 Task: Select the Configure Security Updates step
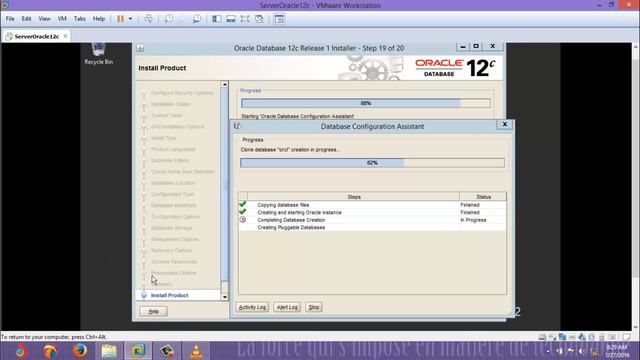(182, 93)
